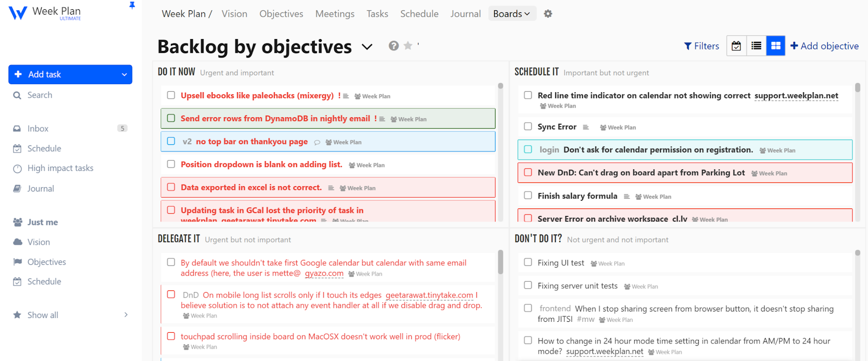Click the pin sidebar icon

(132, 5)
